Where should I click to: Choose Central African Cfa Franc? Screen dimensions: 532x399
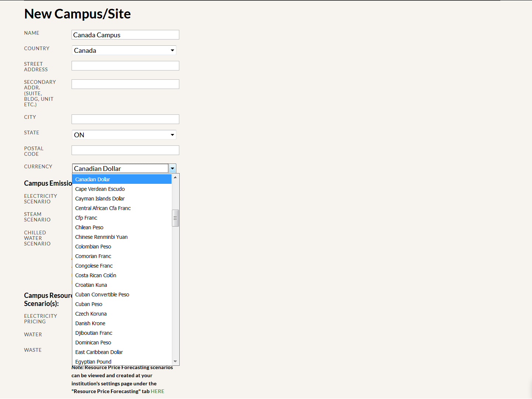click(x=122, y=208)
